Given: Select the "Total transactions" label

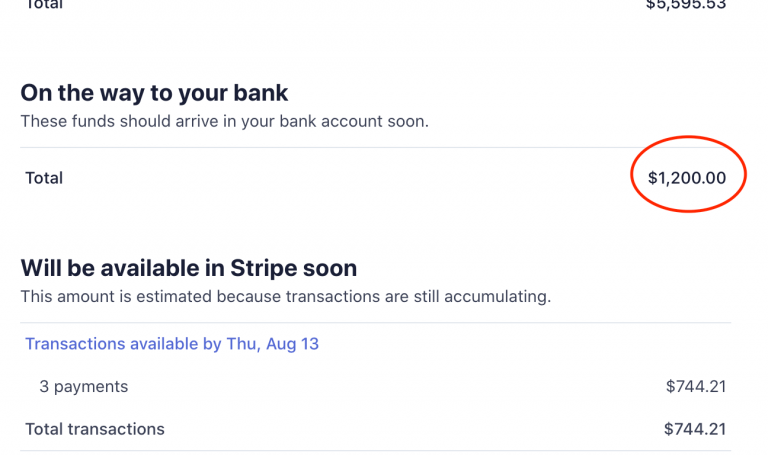Looking at the screenshot, I should tap(95, 429).
